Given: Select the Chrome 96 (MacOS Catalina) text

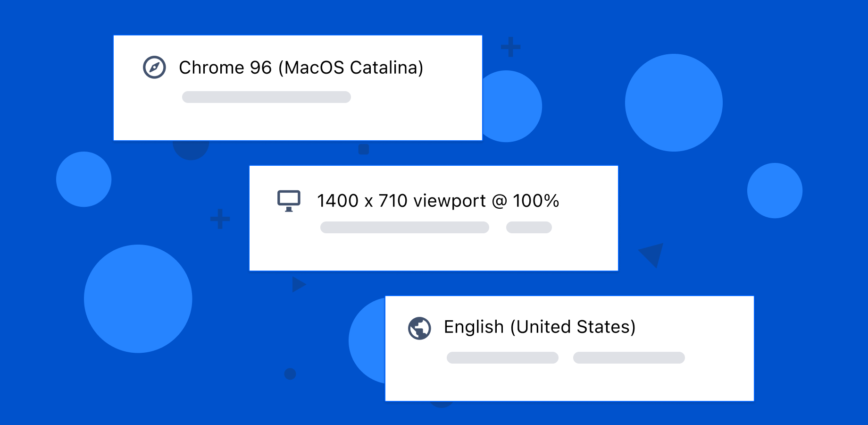Looking at the screenshot, I should click(301, 68).
